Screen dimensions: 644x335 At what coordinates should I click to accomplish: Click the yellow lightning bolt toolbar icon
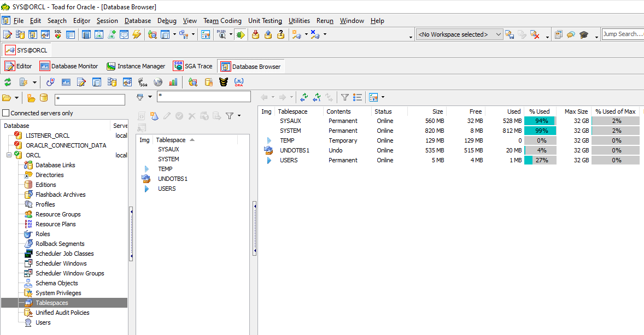pos(137,35)
